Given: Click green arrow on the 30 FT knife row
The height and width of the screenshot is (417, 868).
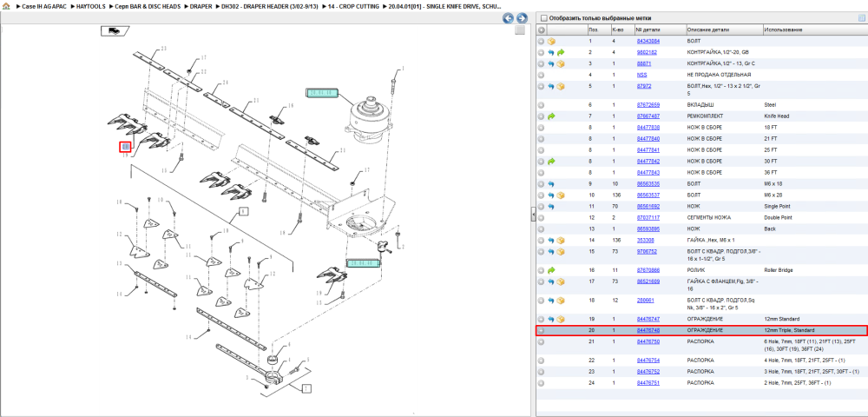Looking at the screenshot, I should [551, 161].
